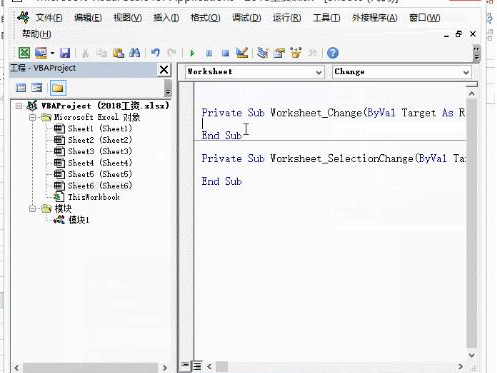
Task: Click code window horizontal scroll left arrow
Action: click(x=209, y=367)
